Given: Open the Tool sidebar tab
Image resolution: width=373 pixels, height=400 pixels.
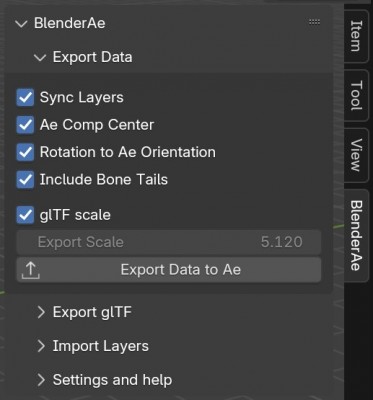Looking at the screenshot, I should 356,95.
